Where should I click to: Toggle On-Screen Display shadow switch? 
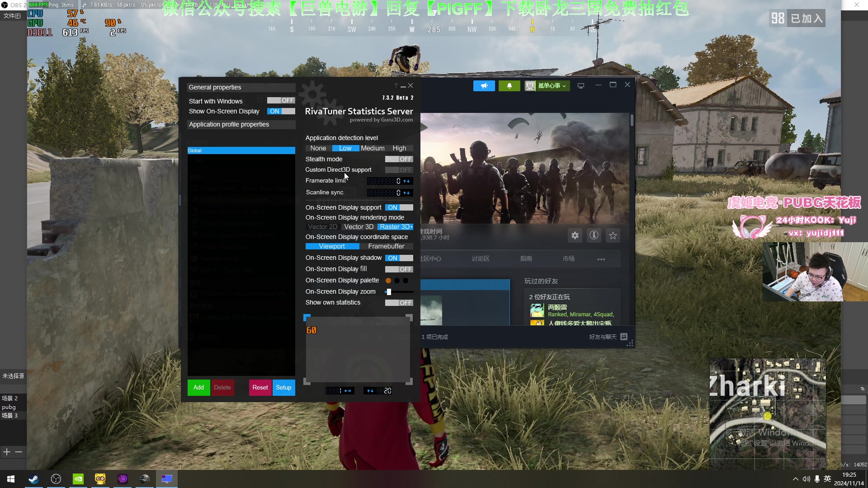[x=399, y=258]
